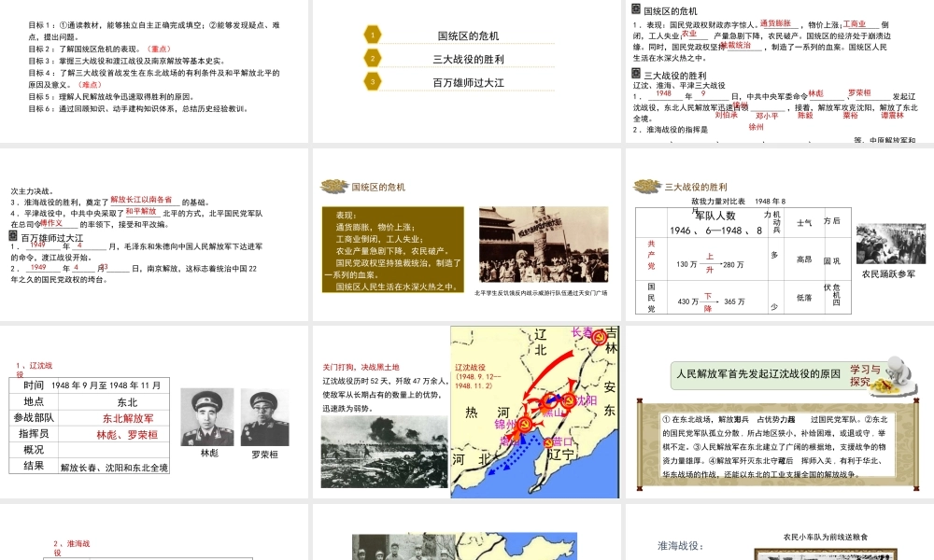Click outline entry 百万雄师过大江
This screenshot has height=560, width=934.
(468, 83)
